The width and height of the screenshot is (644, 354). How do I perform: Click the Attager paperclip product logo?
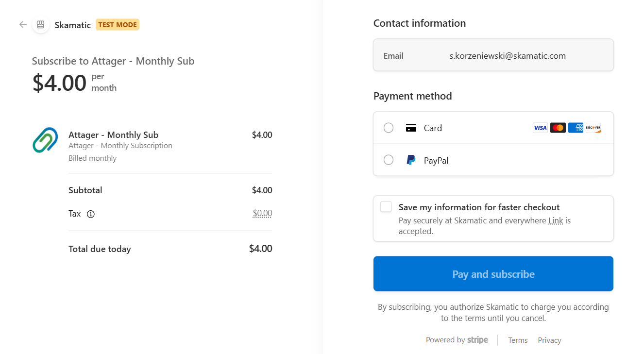(45, 140)
